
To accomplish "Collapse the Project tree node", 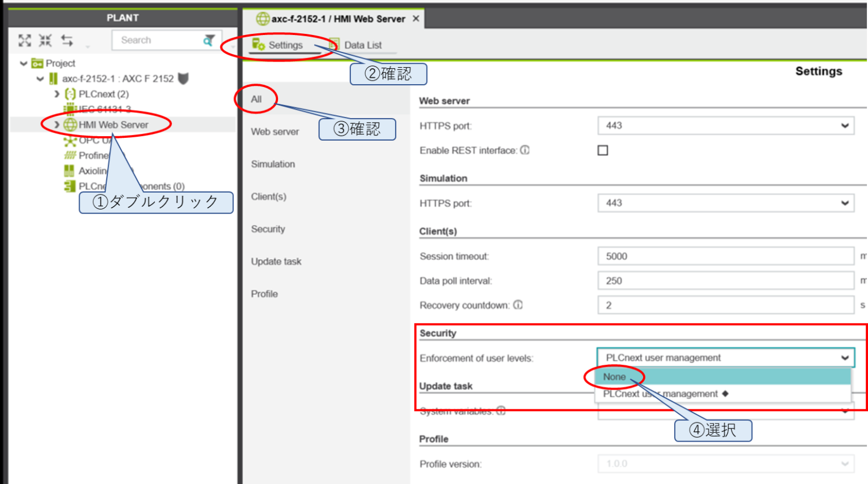I will [24, 63].
